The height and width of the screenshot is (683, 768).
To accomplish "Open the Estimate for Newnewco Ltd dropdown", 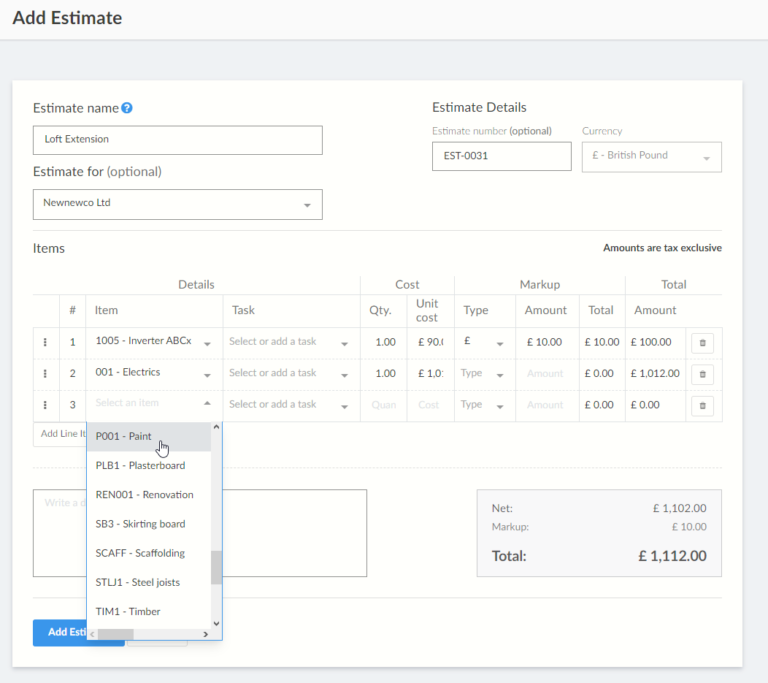I will coord(177,204).
